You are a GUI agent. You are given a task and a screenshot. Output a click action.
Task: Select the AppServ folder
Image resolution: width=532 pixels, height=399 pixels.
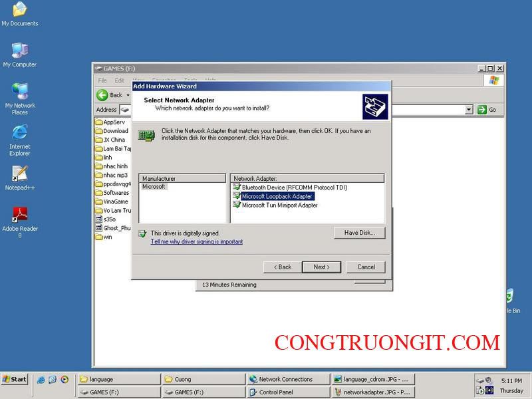click(110, 122)
